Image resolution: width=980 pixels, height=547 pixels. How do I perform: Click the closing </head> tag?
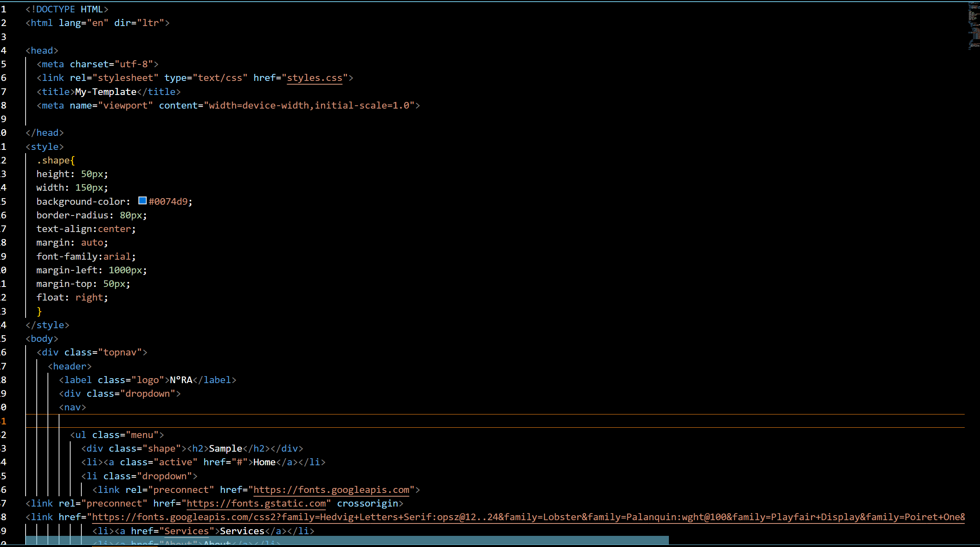pyautogui.click(x=45, y=133)
